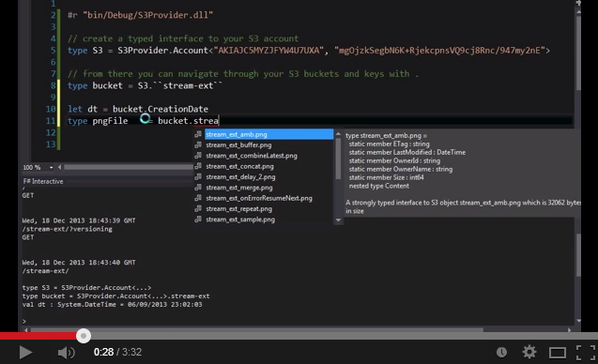Viewport: 598px width, 364px height.
Task: Open the 100 % zoom dropdown
Action: tap(51, 167)
